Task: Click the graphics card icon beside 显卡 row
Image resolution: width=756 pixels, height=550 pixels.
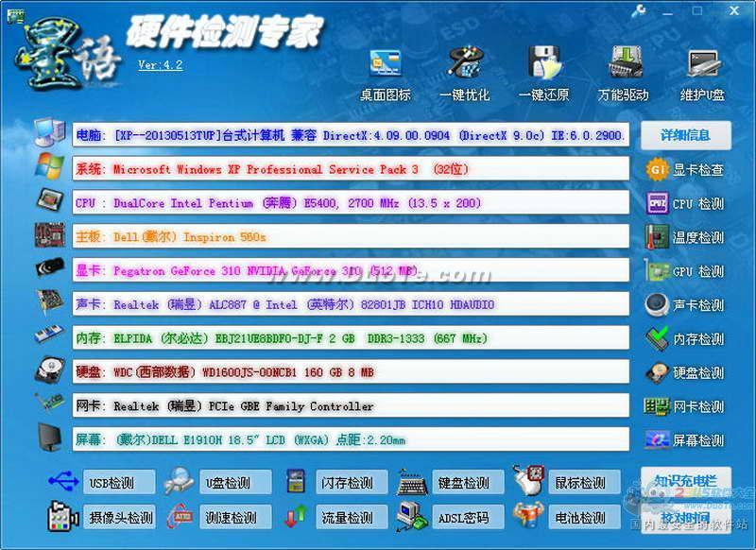Action: coord(50,267)
